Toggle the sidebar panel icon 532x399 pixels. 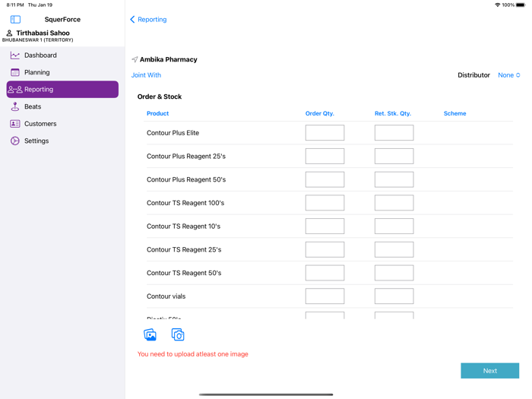tap(15, 19)
